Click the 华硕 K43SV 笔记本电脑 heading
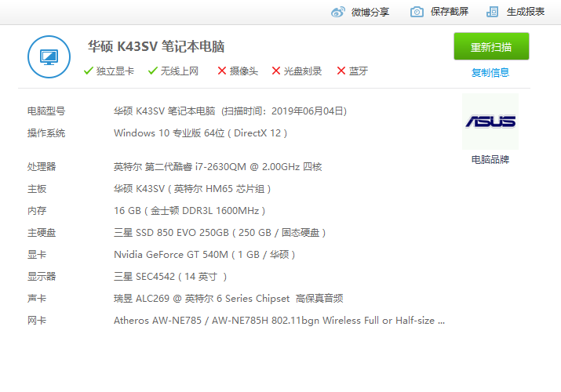Viewport: 561px width, 392px height. [156, 46]
